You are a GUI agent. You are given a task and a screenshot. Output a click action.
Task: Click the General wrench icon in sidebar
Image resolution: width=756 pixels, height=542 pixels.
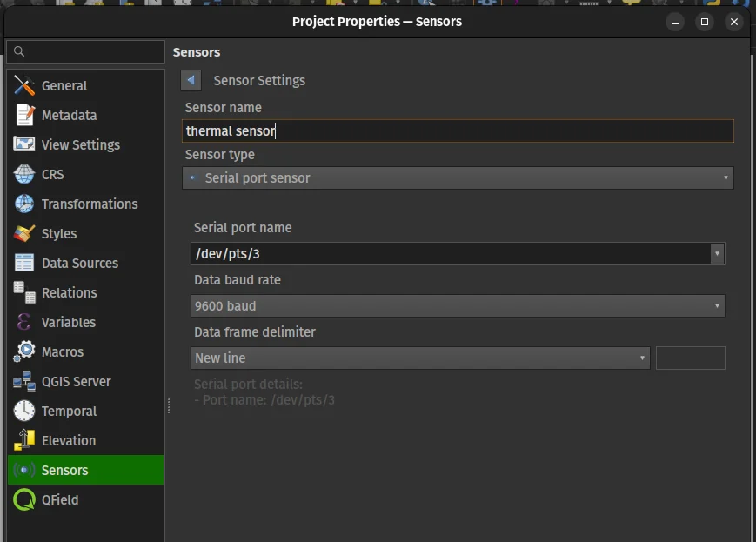pyautogui.click(x=24, y=86)
